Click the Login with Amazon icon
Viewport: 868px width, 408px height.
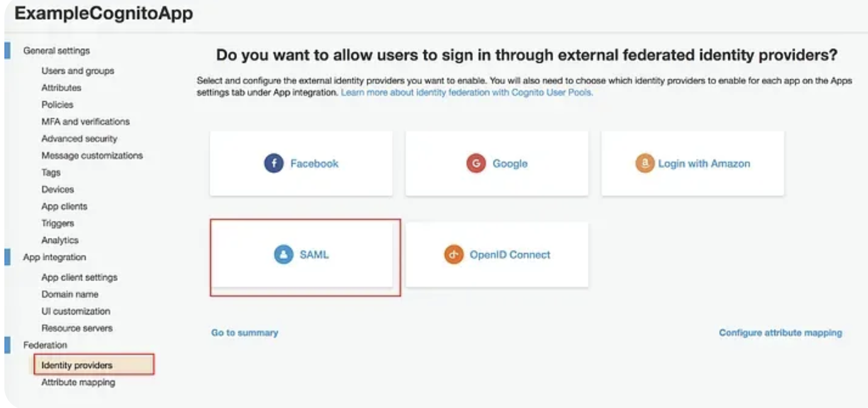[x=645, y=163]
